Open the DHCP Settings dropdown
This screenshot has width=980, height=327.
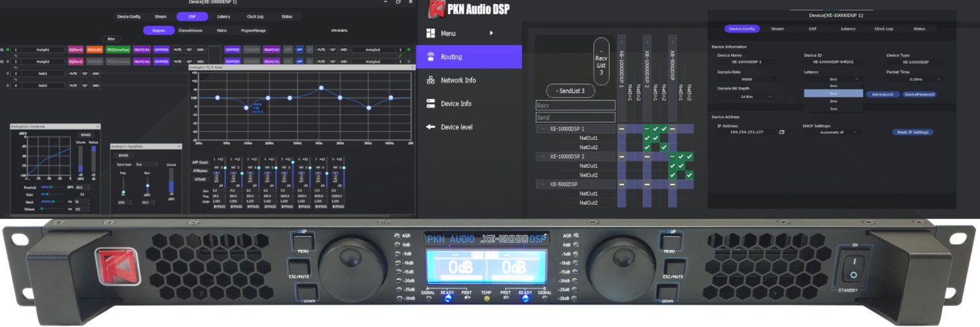tap(832, 132)
